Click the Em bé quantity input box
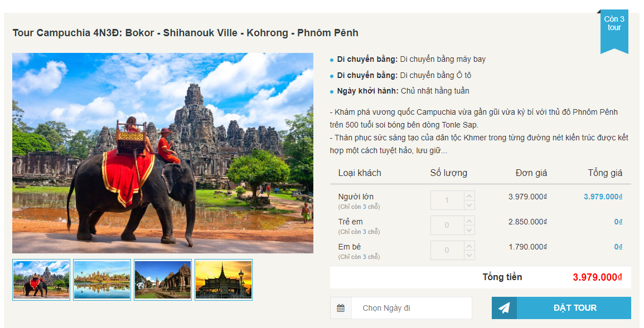Viewport: 644px width, 328px height. click(x=447, y=250)
